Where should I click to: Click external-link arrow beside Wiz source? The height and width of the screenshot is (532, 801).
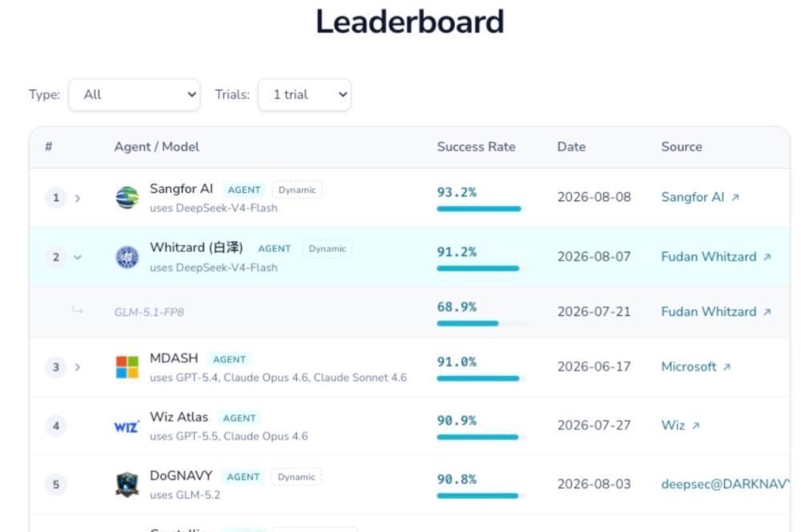coord(695,425)
